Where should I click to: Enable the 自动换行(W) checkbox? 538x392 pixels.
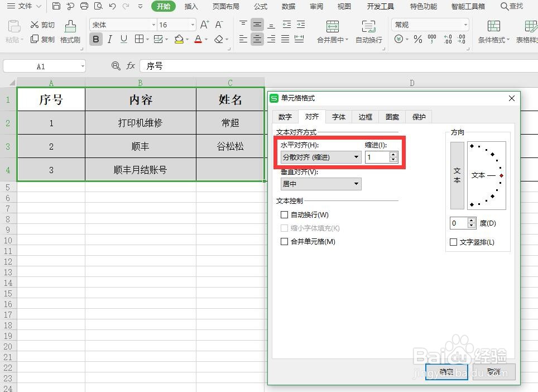(284, 214)
